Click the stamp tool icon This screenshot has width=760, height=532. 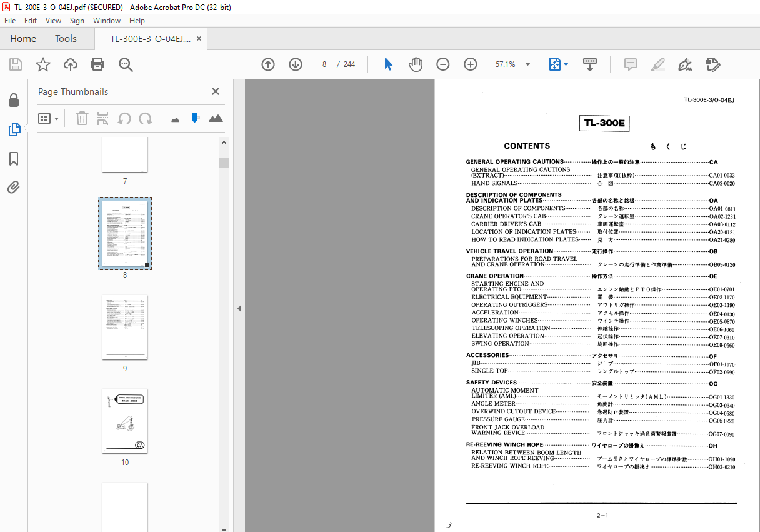click(x=712, y=64)
